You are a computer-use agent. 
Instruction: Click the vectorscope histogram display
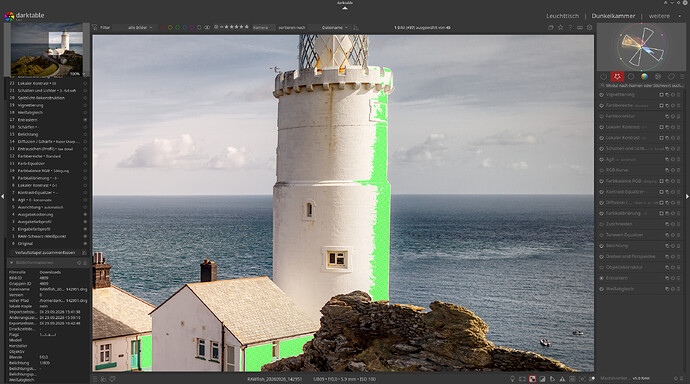point(641,47)
